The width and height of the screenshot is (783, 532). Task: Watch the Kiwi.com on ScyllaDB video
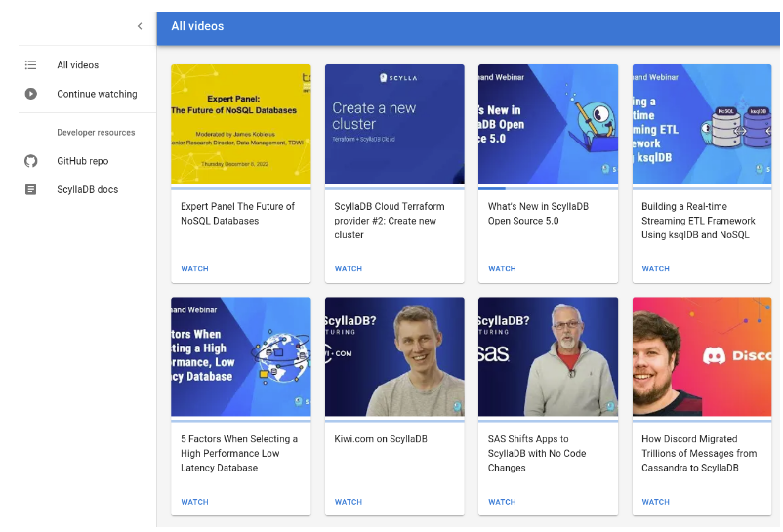click(349, 502)
